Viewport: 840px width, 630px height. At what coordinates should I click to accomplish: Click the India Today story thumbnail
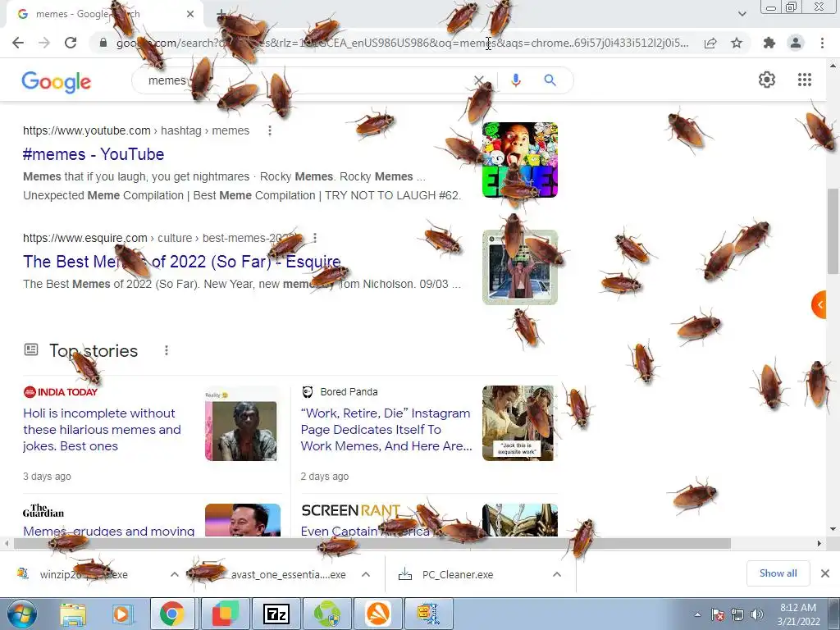coord(242,423)
